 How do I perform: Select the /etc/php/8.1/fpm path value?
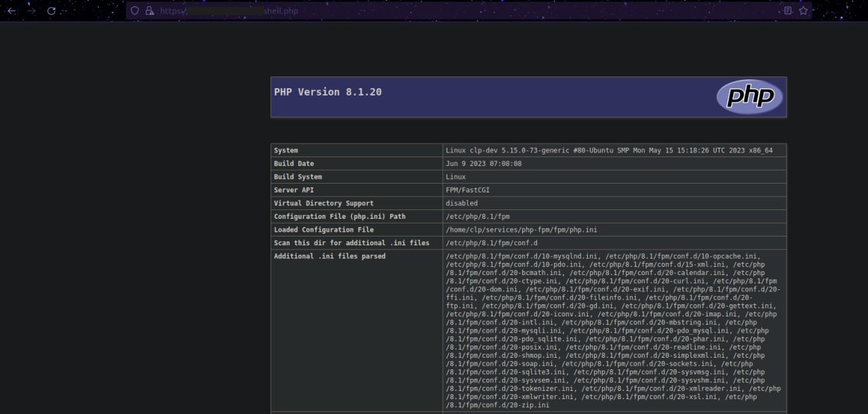click(x=477, y=216)
